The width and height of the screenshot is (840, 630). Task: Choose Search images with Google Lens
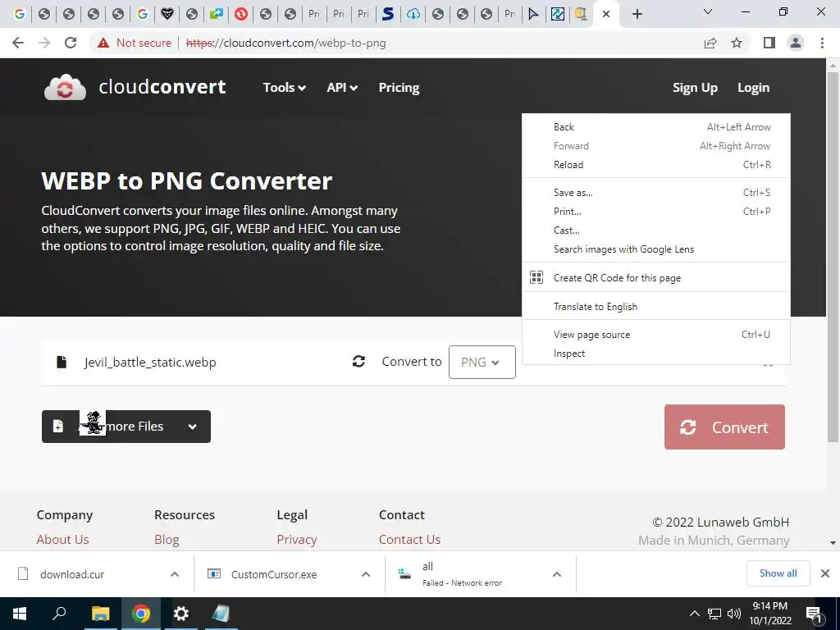point(656,249)
